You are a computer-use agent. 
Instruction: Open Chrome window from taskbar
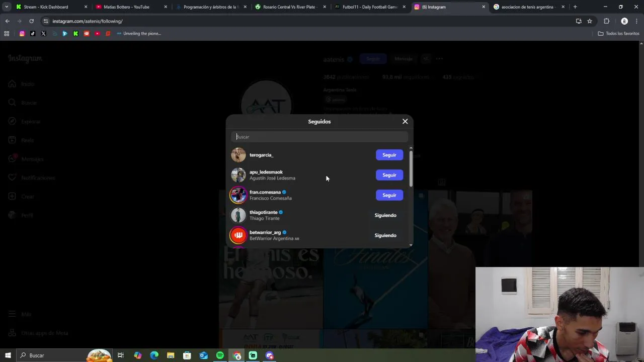tap(237, 355)
